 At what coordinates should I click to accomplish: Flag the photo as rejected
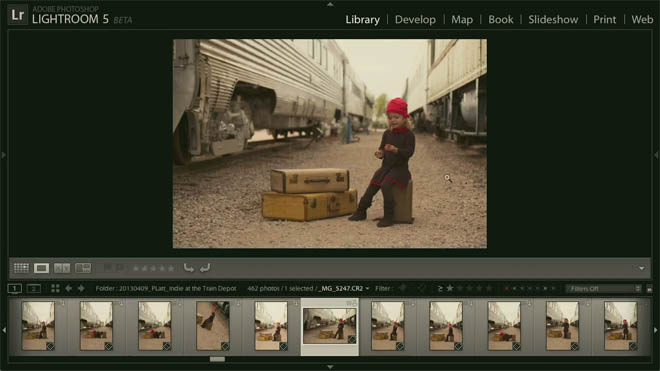(x=120, y=268)
